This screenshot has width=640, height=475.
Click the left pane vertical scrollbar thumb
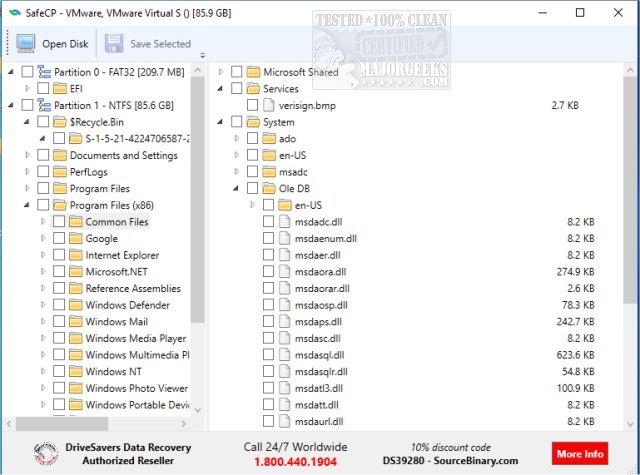pyautogui.click(x=198, y=199)
